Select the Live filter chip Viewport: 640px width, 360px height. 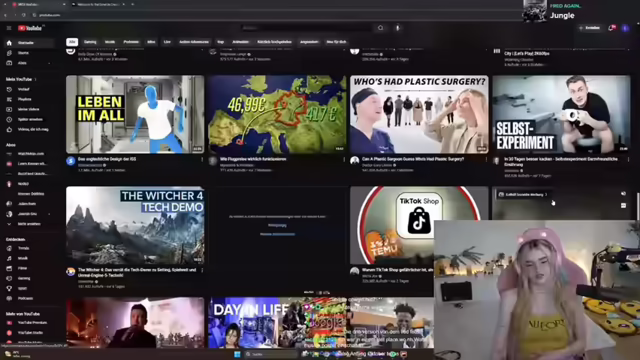click(167, 42)
